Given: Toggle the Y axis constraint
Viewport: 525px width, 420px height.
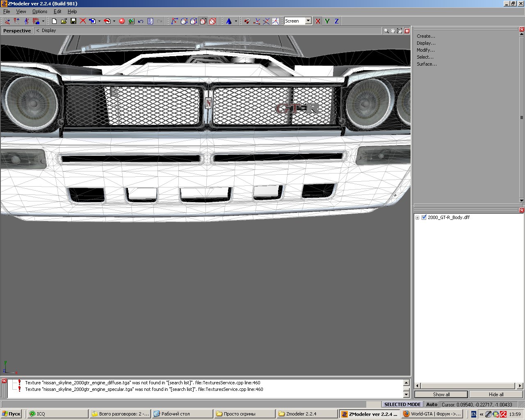Looking at the screenshot, I should [x=327, y=21].
